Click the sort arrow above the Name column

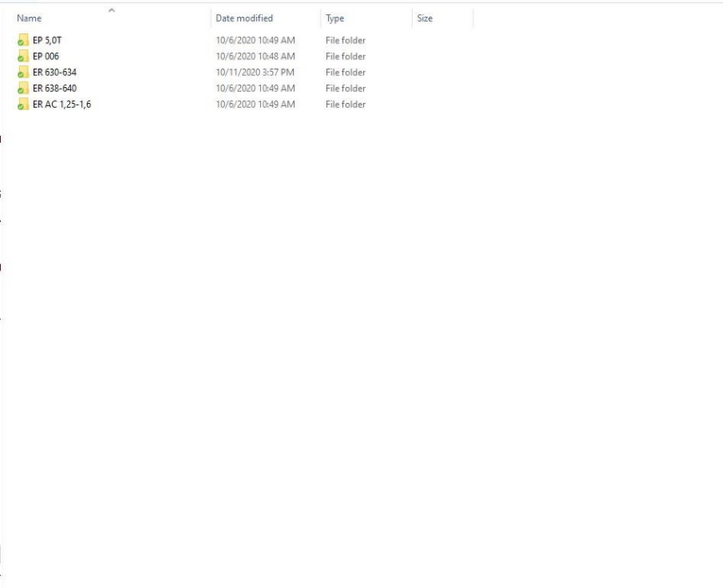tap(112, 10)
